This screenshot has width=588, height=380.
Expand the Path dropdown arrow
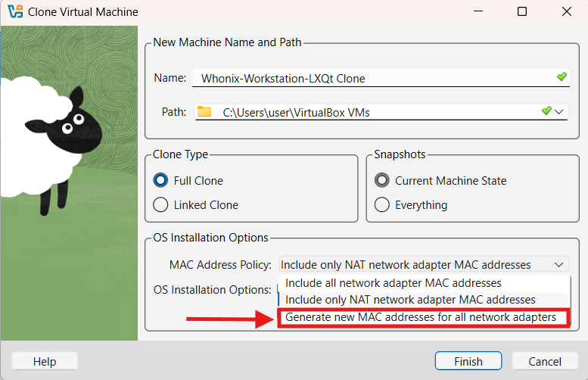[x=560, y=112]
